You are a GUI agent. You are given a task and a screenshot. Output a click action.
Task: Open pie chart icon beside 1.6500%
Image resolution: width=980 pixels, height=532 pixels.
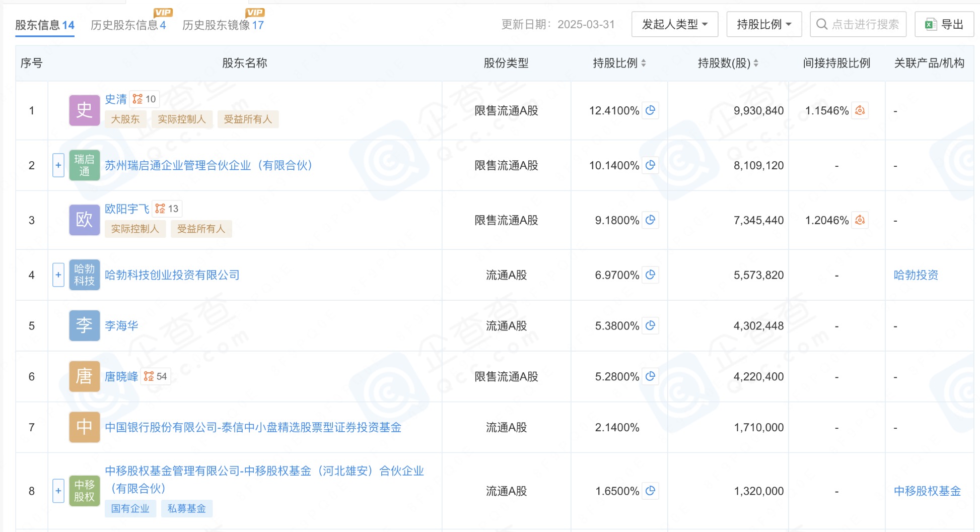click(x=650, y=491)
